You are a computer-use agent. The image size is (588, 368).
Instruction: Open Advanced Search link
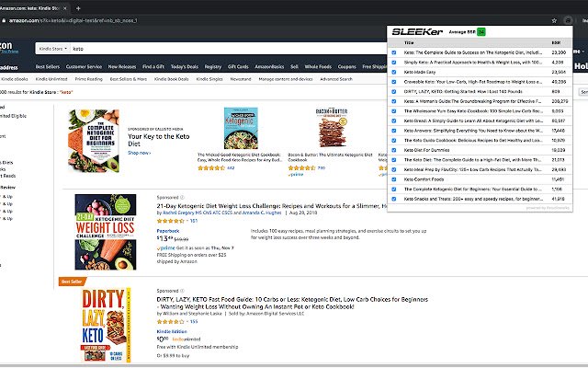pyautogui.click(x=336, y=79)
